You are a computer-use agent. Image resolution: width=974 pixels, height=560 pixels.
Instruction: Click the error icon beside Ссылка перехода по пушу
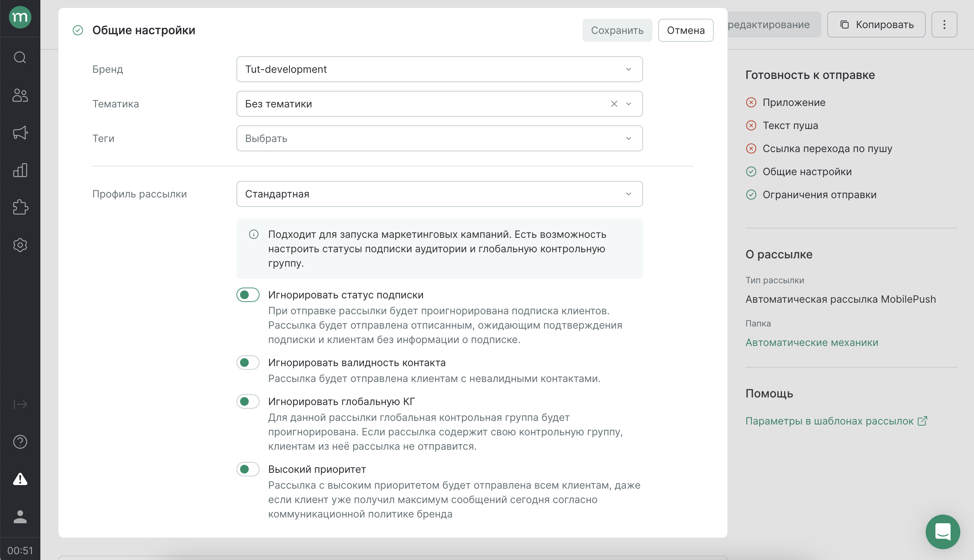click(x=751, y=148)
